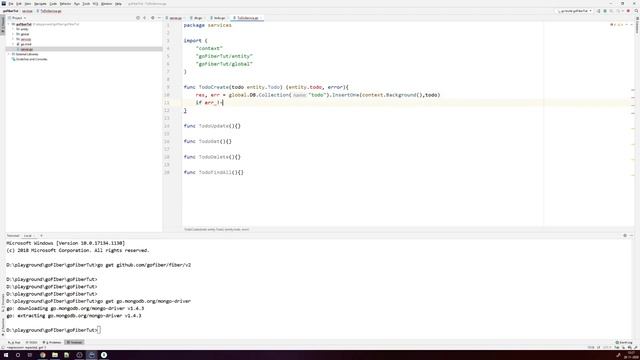Open the Edit menu

(x=19, y=4)
